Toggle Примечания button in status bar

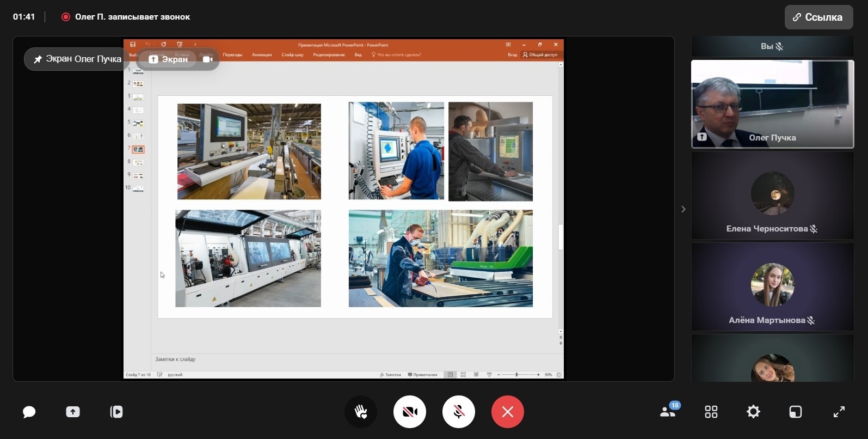click(x=422, y=375)
